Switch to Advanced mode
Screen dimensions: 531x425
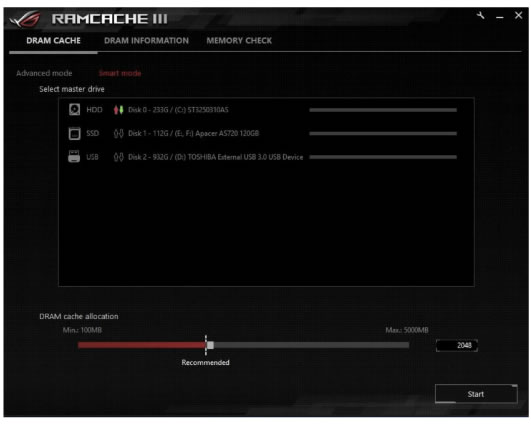(44, 73)
